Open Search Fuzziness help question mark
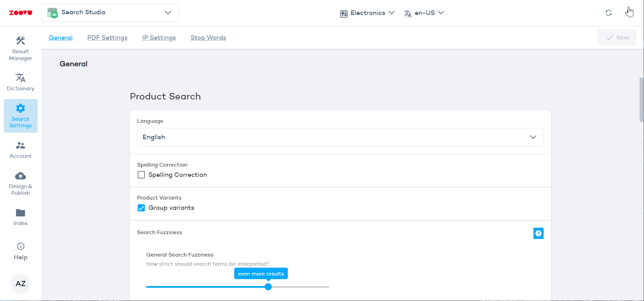The image size is (644, 301). [538, 233]
